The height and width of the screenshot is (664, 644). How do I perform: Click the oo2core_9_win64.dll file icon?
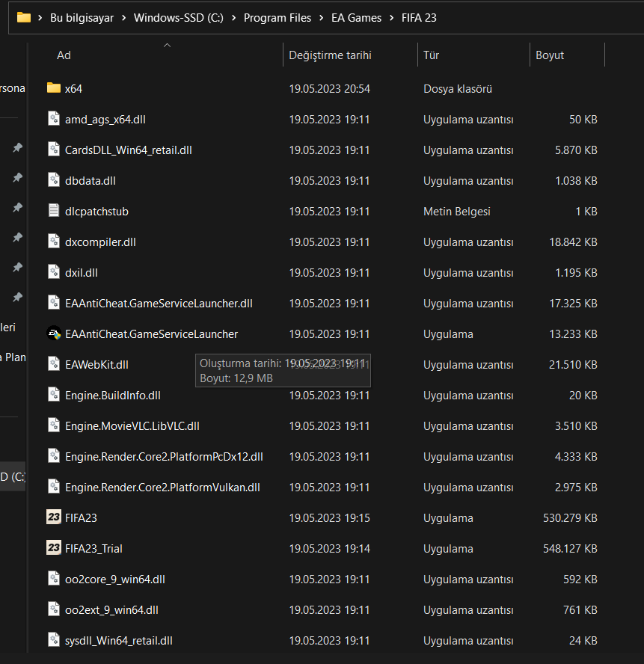point(54,579)
